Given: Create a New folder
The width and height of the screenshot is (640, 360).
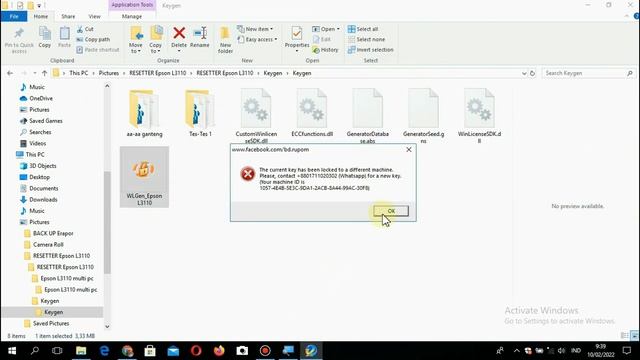Looking at the screenshot, I should (225, 40).
